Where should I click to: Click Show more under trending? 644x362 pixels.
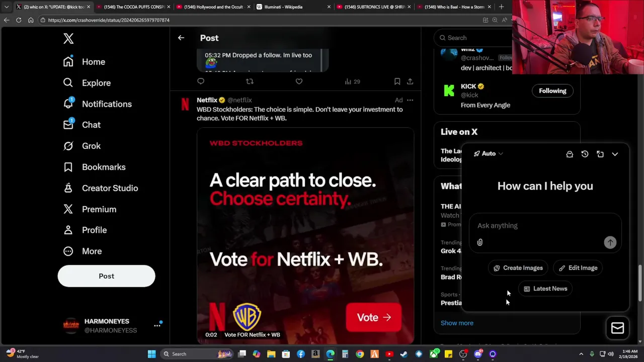pos(457,323)
